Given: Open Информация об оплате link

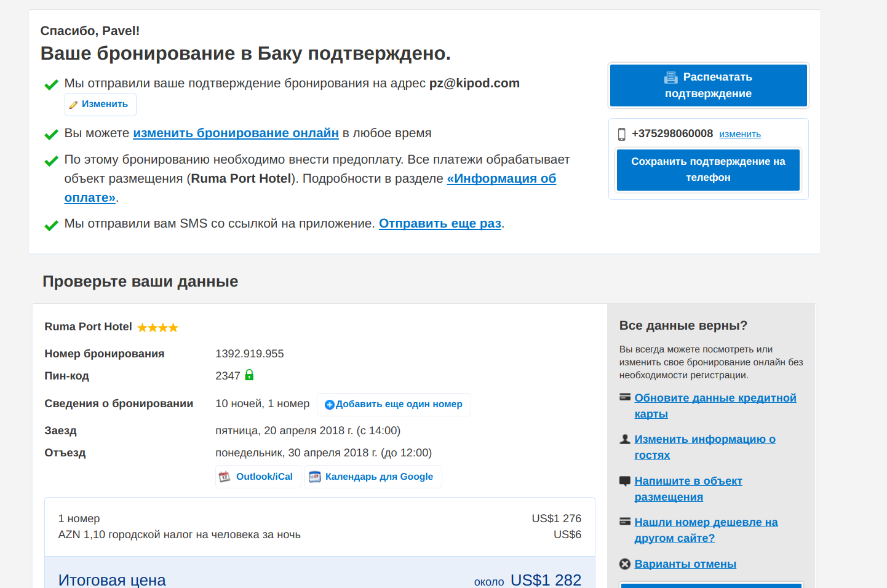Looking at the screenshot, I should click(501, 178).
